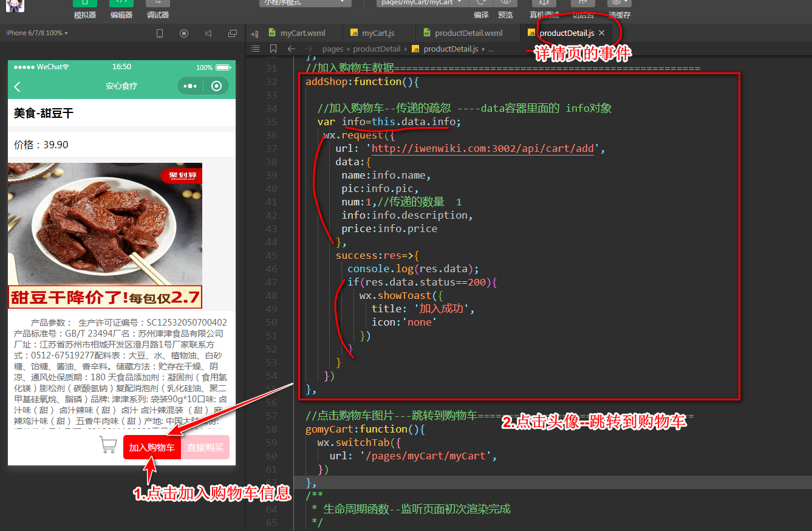Click the 价格：39.90 price text
Image resolution: width=812 pixels, height=531 pixels.
[41, 145]
